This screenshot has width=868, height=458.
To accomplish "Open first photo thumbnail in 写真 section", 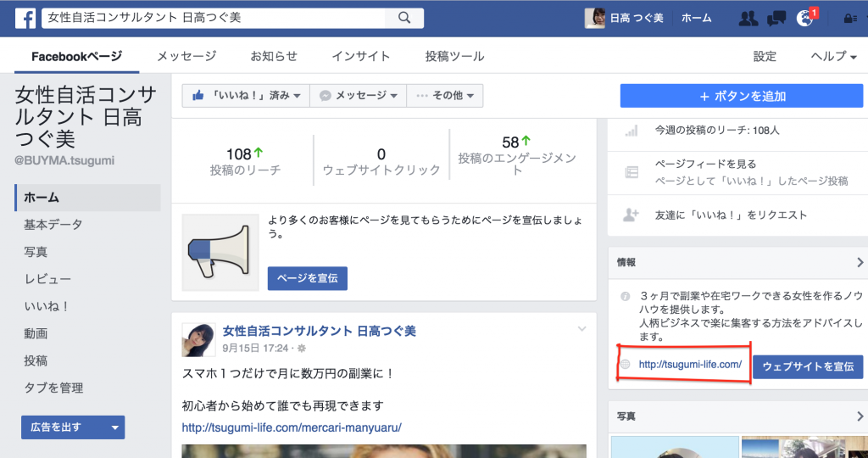I will click(675, 447).
